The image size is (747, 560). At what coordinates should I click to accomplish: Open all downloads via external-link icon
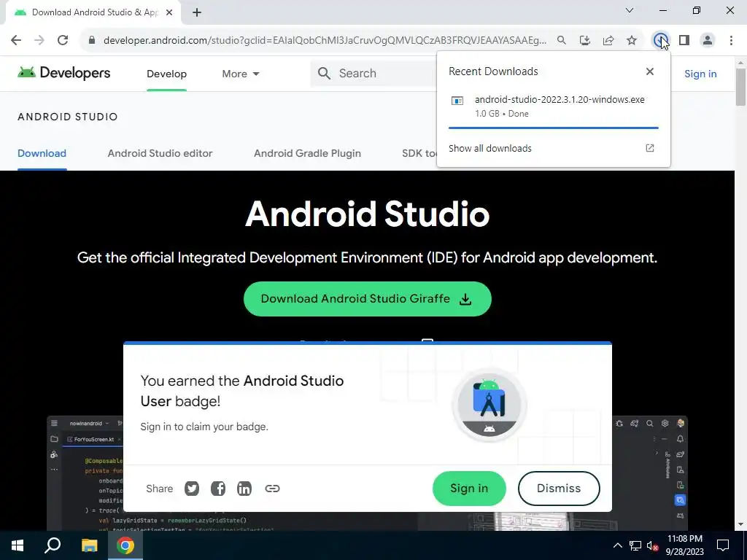pyautogui.click(x=650, y=148)
